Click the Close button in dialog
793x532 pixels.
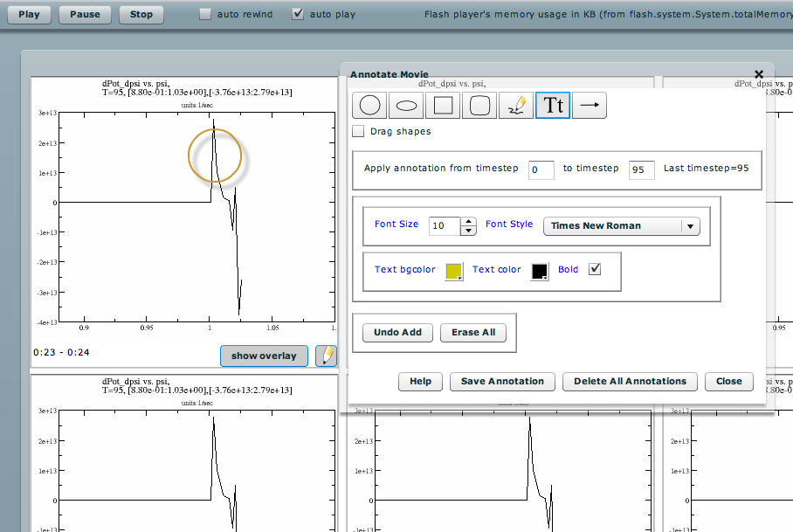(728, 381)
